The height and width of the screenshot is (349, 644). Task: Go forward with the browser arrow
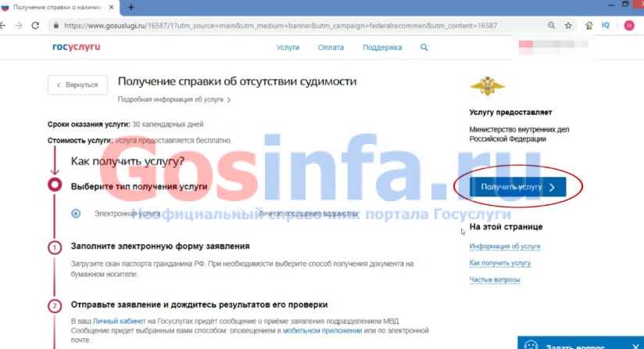click(19, 26)
